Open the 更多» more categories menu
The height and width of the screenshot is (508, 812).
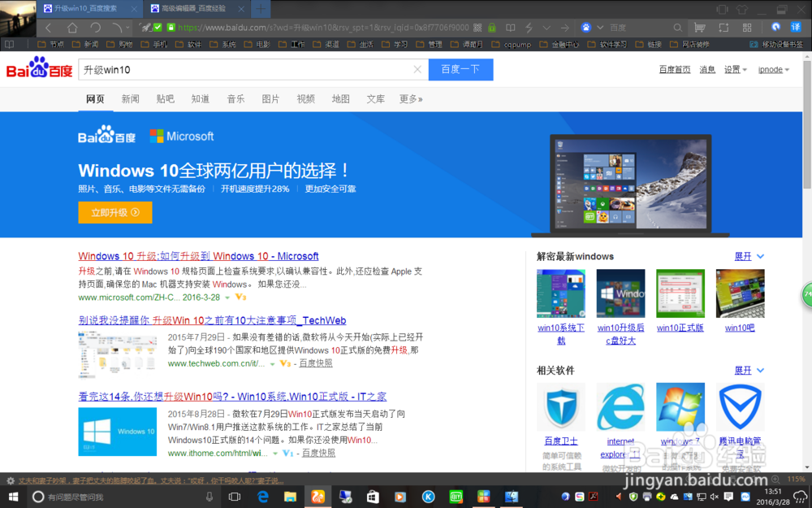click(x=411, y=98)
